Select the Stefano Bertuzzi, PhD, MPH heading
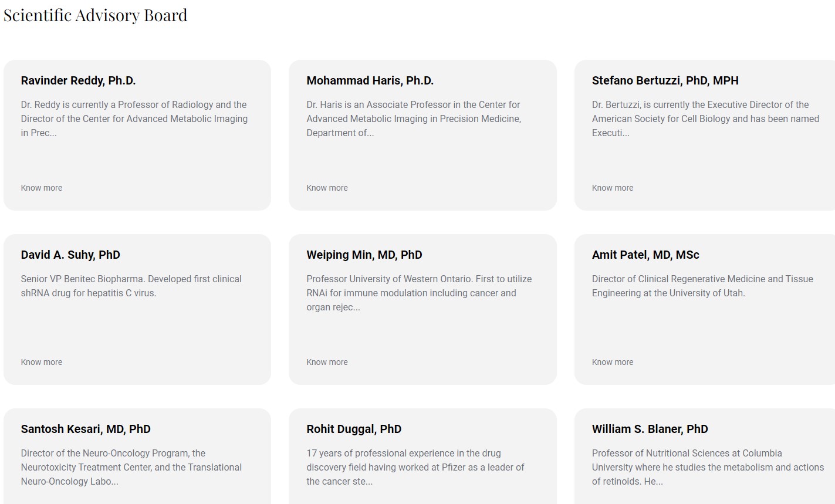This screenshot has height=504, width=835. pos(665,81)
